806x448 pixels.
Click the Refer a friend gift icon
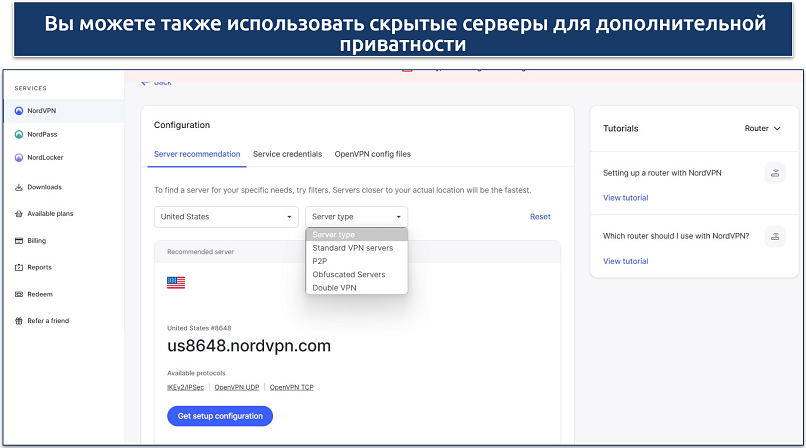coord(19,321)
